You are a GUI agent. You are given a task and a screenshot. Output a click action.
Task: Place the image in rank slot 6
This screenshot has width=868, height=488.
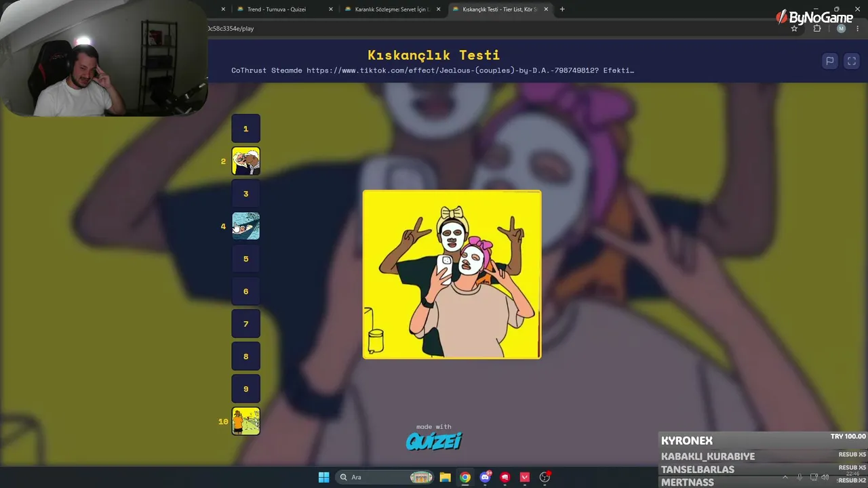point(245,291)
